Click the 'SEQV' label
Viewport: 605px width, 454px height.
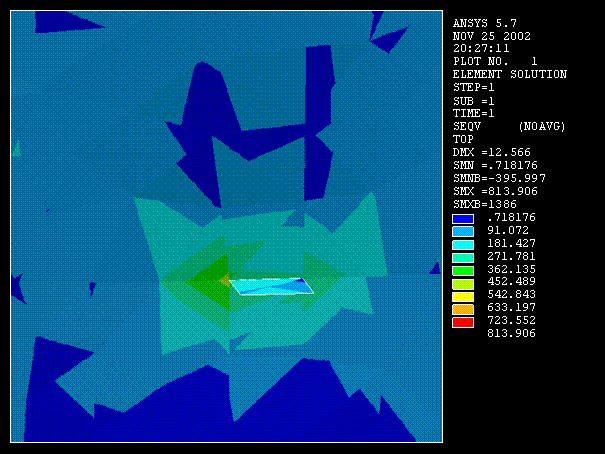[467, 126]
